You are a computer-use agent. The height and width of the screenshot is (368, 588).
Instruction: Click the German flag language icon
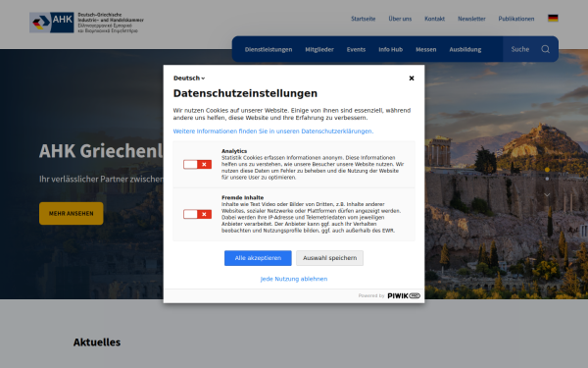pos(553,18)
